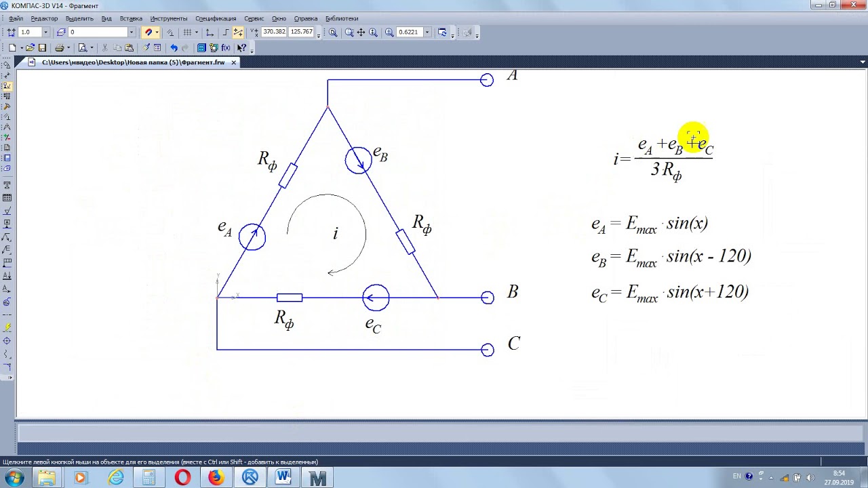
Task: Open print preview icon
Action: pos(82,48)
